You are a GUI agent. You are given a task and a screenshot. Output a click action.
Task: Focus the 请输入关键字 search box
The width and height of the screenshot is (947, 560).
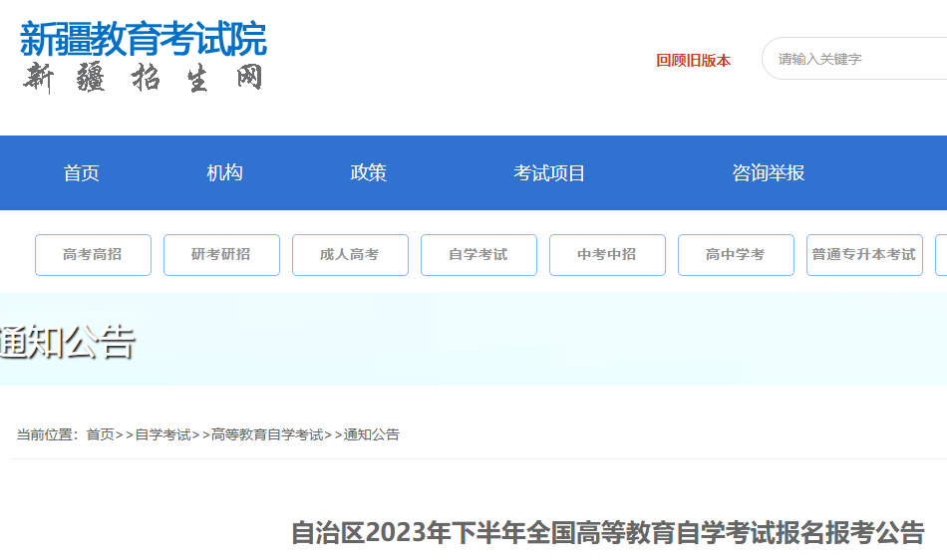(854, 59)
